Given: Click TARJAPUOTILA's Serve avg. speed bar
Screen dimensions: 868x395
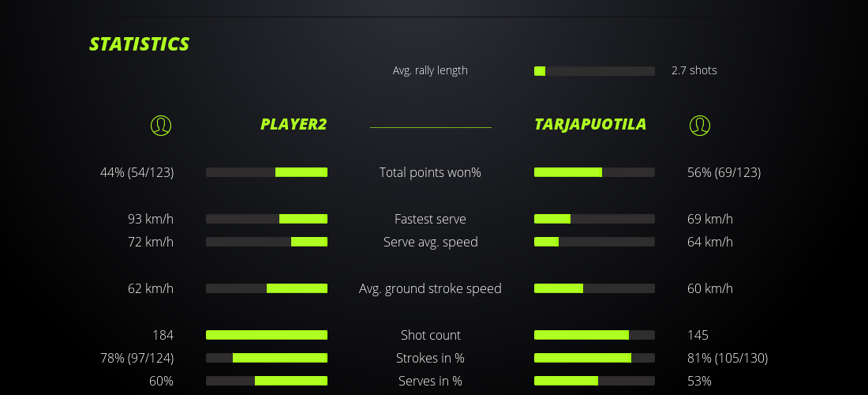Looking at the screenshot, I should [594, 242].
